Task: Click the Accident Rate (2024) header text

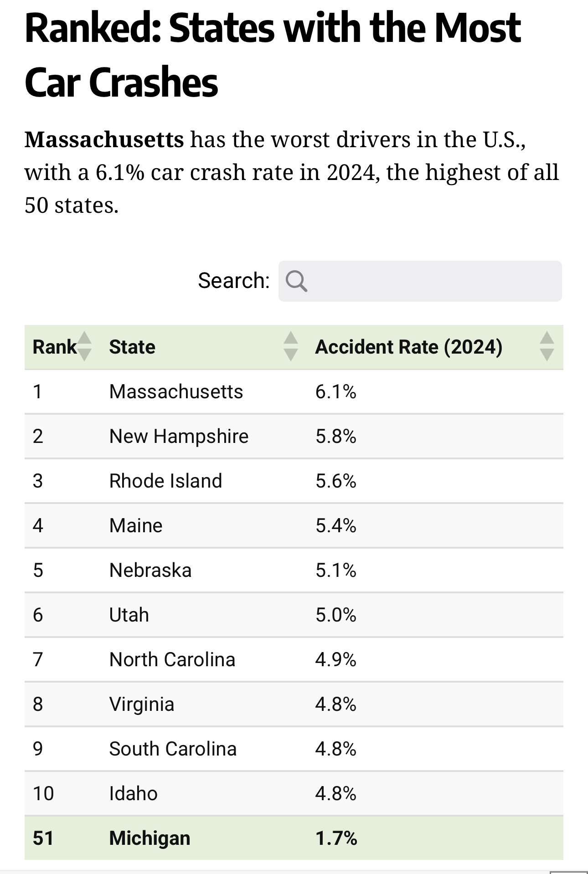Action: coord(408,347)
